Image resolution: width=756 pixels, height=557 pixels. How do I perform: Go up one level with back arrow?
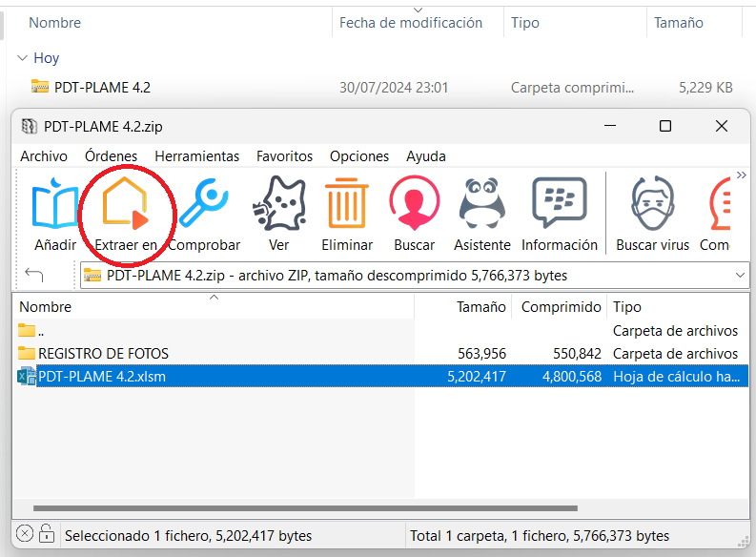click(x=34, y=275)
